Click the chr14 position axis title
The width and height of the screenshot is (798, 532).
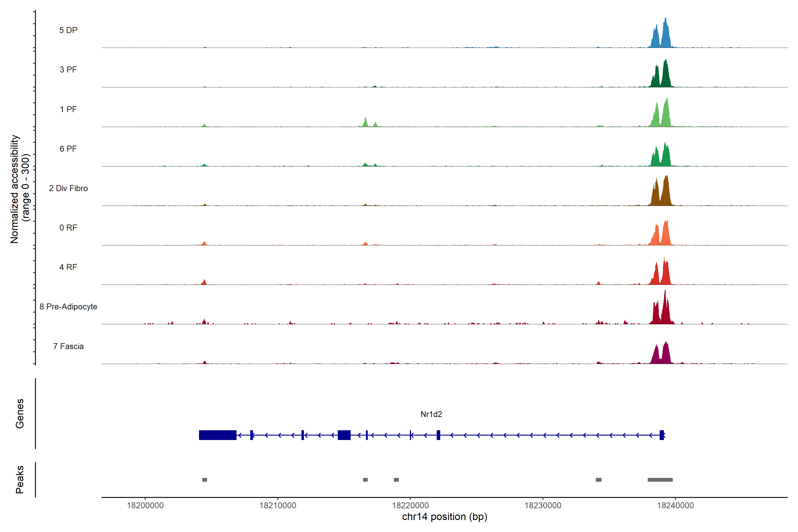click(444, 517)
